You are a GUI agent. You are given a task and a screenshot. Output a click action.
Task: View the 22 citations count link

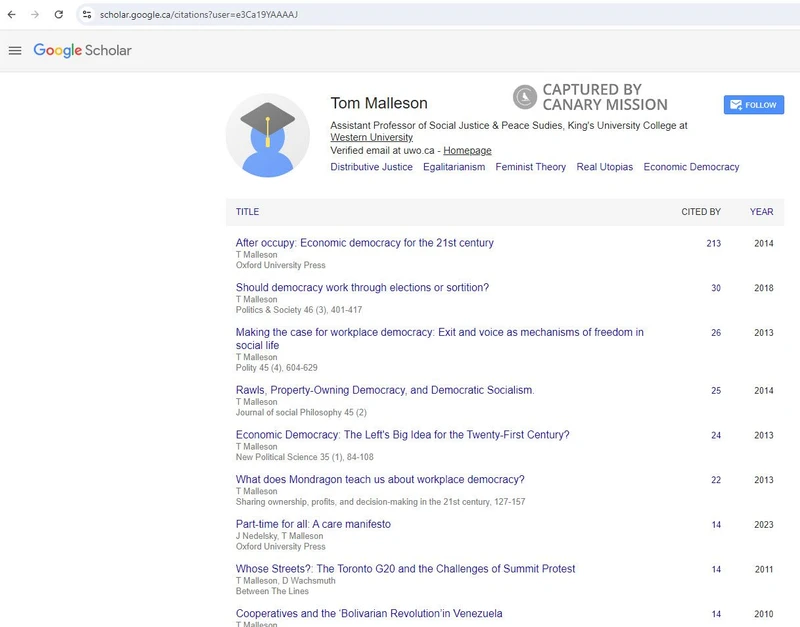(x=716, y=480)
